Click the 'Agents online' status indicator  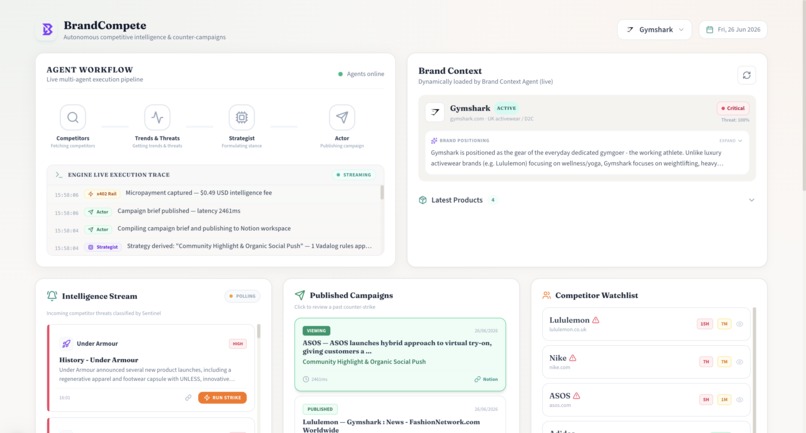click(x=361, y=74)
